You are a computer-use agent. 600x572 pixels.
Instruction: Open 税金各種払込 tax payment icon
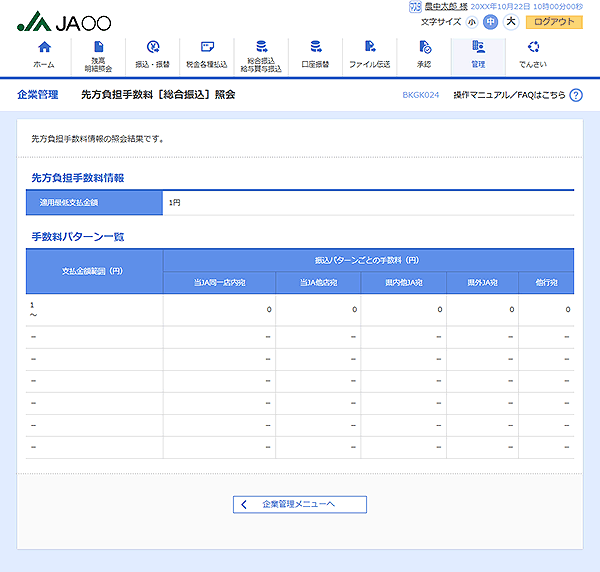(207, 47)
